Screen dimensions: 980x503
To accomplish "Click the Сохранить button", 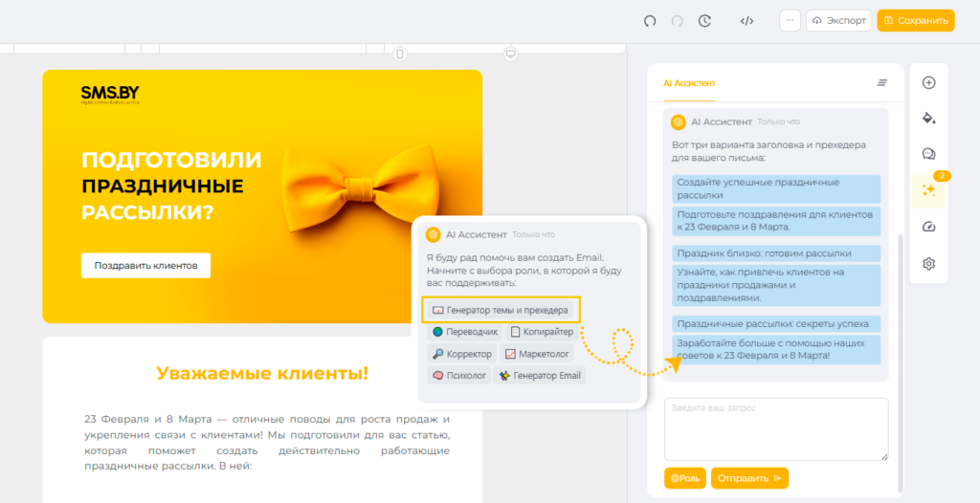I will [916, 21].
